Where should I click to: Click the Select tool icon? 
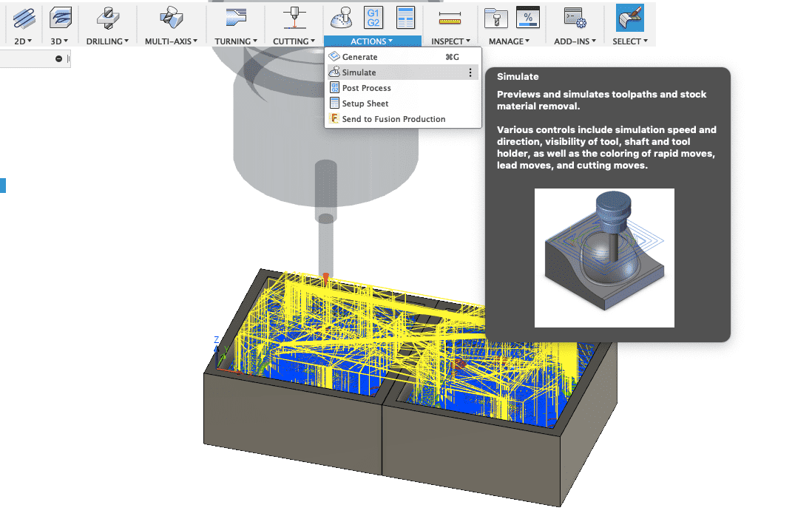pos(630,18)
